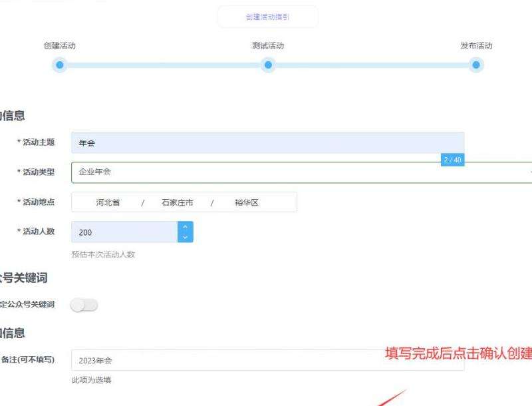This screenshot has width=532, height=406.
Task: Click progress bar between 测试活动 and 发布活动
Action: point(372,65)
